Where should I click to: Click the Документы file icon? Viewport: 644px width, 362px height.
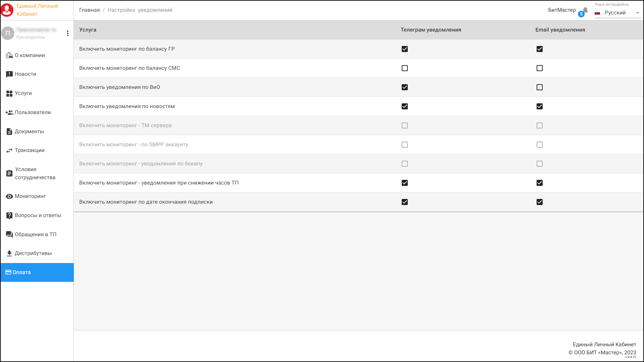9,132
